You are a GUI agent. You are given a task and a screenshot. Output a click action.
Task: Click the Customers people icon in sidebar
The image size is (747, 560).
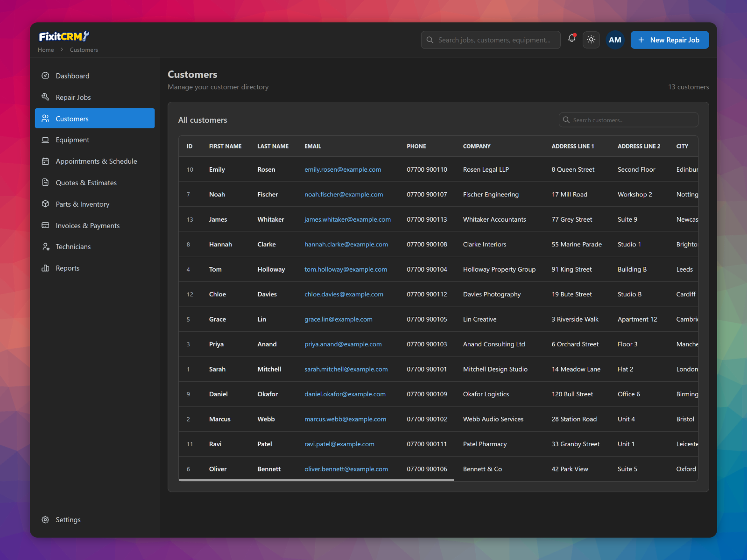pyautogui.click(x=45, y=119)
